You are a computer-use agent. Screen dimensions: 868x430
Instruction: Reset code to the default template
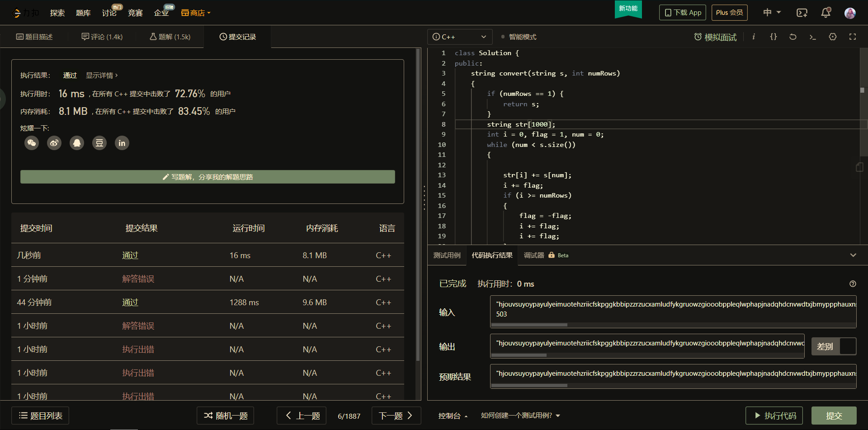click(x=793, y=37)
